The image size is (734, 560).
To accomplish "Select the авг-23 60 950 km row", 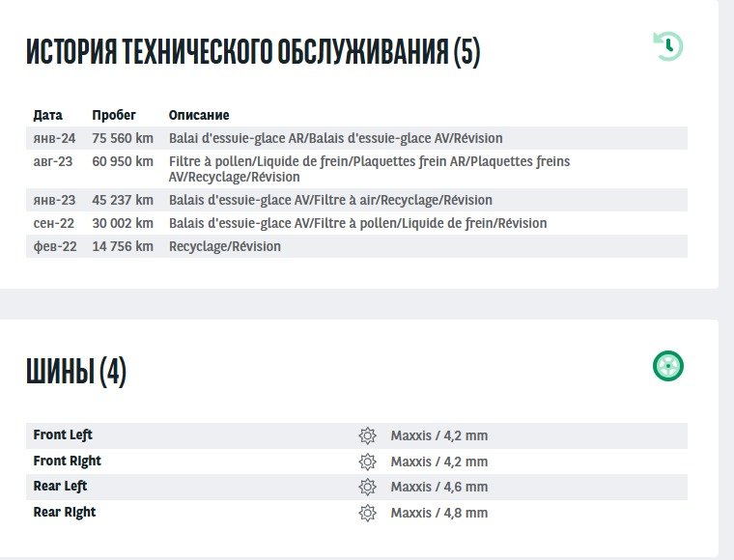I will [357, 169].
